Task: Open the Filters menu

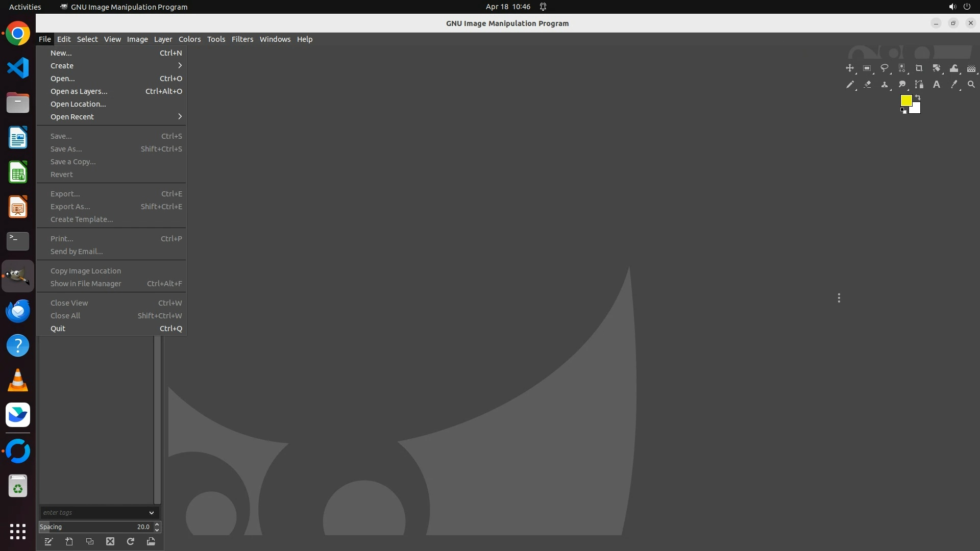Action: (x=242, y=39)
